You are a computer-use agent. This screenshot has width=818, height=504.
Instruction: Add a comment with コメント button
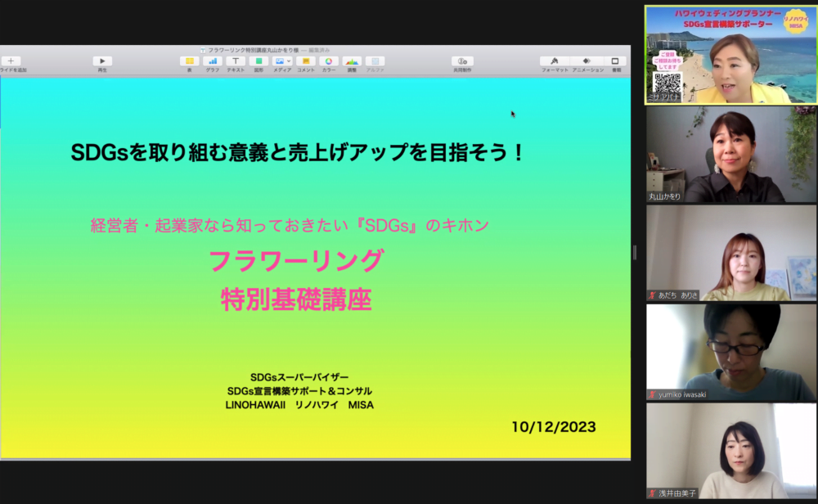coord(306,61)
